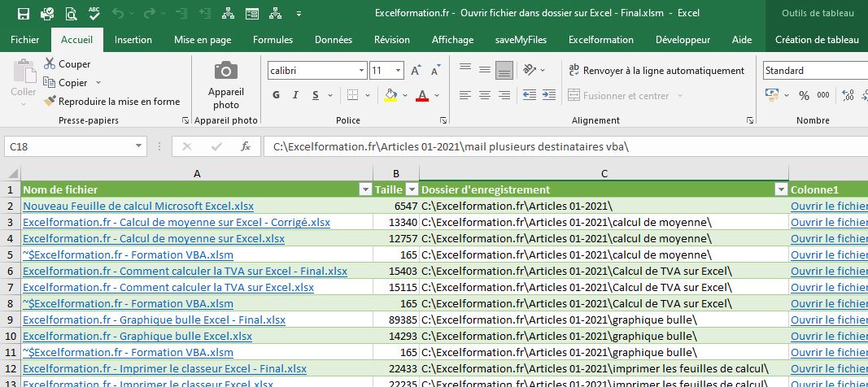Click the quick print icon in the title bar

click(47, 14)
